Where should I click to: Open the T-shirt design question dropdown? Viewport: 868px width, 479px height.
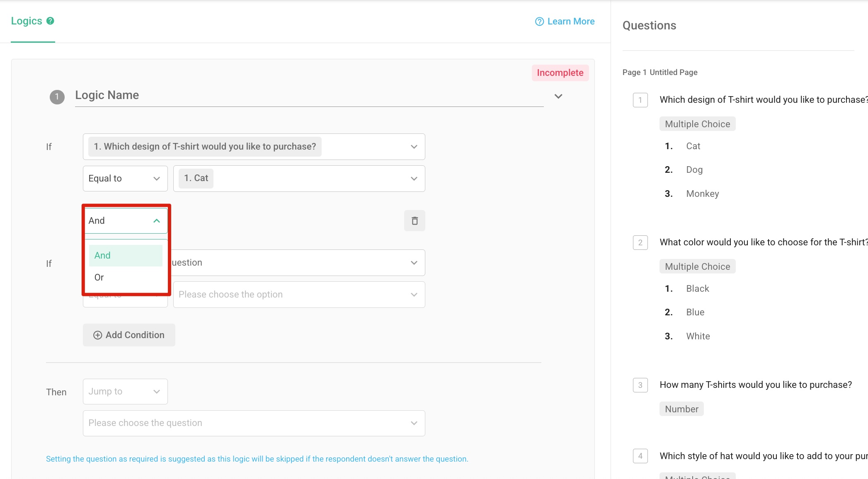point(254,146)
